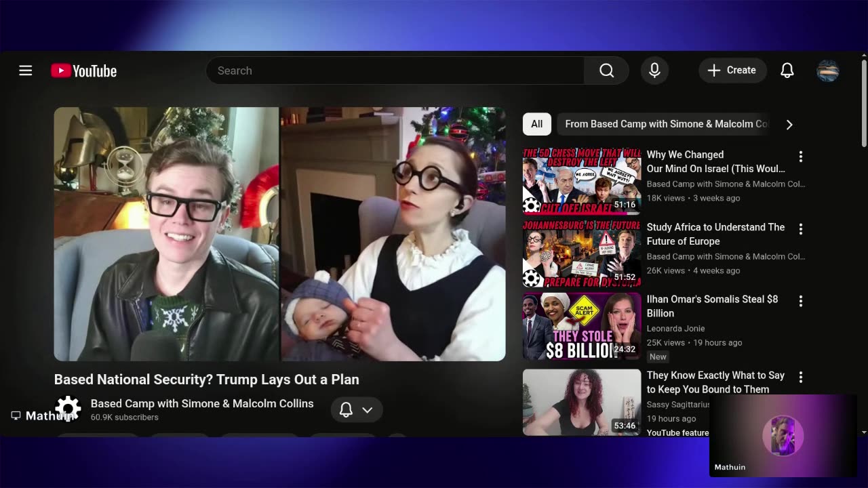Open Why We Changed Our Mind thumbnail
This screenshot has height=488, width=868.
[582, 181]
